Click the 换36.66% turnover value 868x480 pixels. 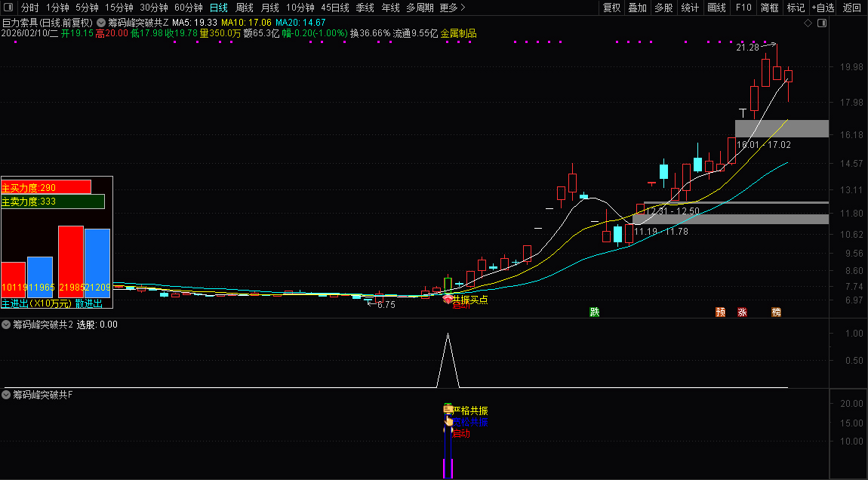click(371, 33)
